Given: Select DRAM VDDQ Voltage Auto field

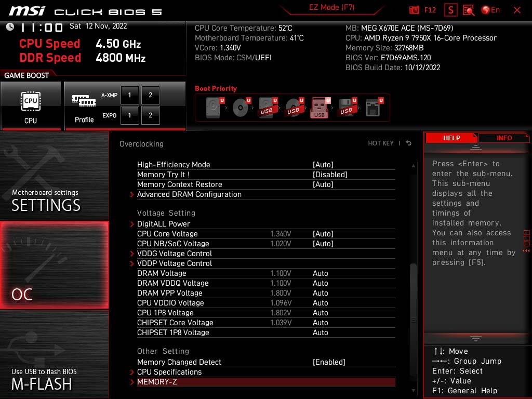Looking at the screenshot, I should [320, 283].
